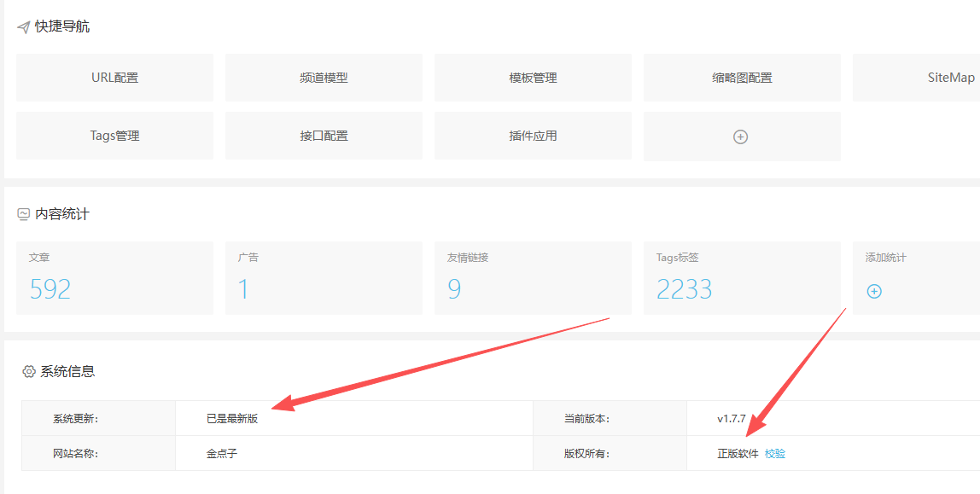This screenshot has width=980, height=494.
Task: Click the 内容统计 chart icon
Action: click(23, 213)
